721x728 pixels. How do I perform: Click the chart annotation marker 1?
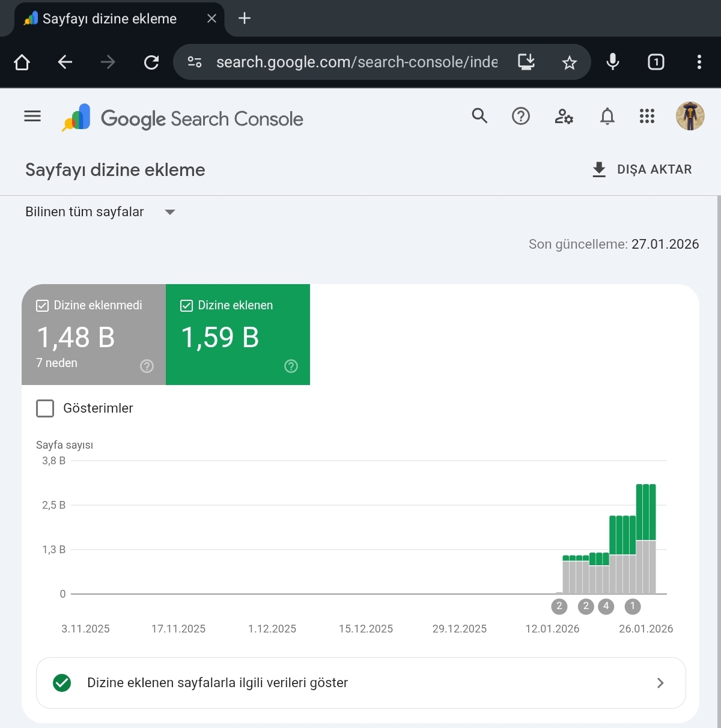click(x=633, y=606)
